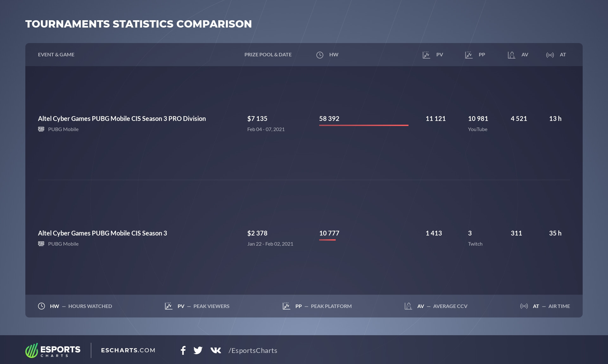Click YouTube peak platform label
Screen dimensions: 608x364
point(478,129)
